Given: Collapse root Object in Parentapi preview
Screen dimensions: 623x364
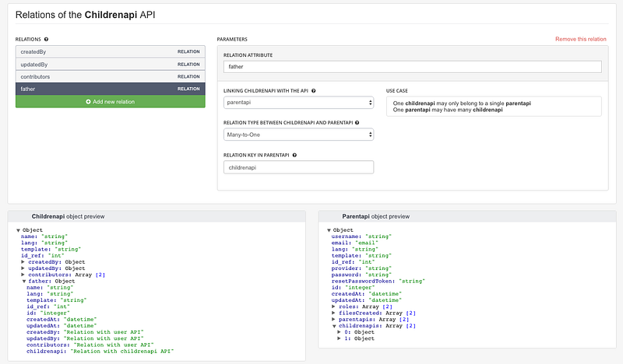Looking at the screenshot, I should pyautogui.click(x=329, y=230).
